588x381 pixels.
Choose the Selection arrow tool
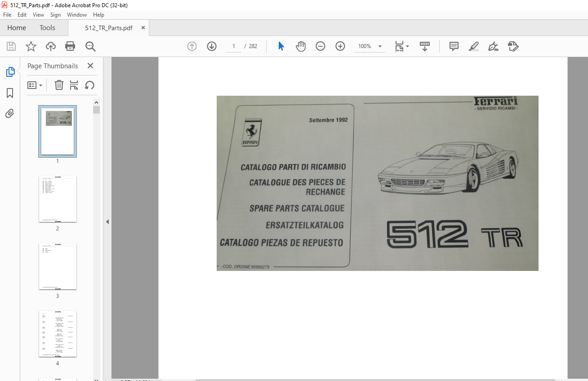coord(281,46)
